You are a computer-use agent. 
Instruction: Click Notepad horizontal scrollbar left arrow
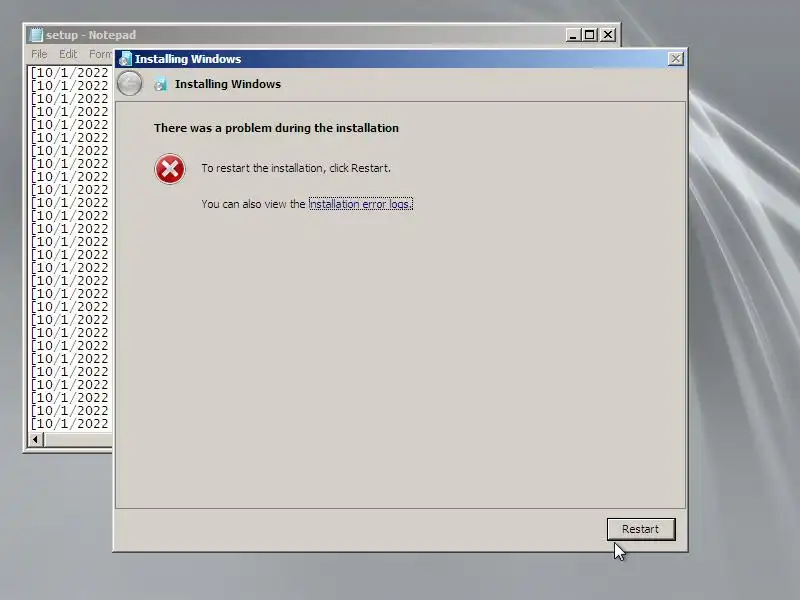(35, 439)
